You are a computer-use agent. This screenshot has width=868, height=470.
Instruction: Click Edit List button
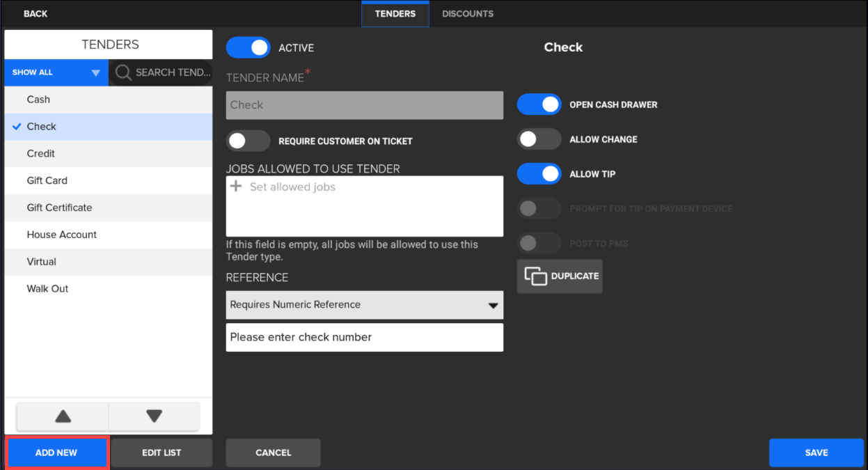click(x=161, y=453)
